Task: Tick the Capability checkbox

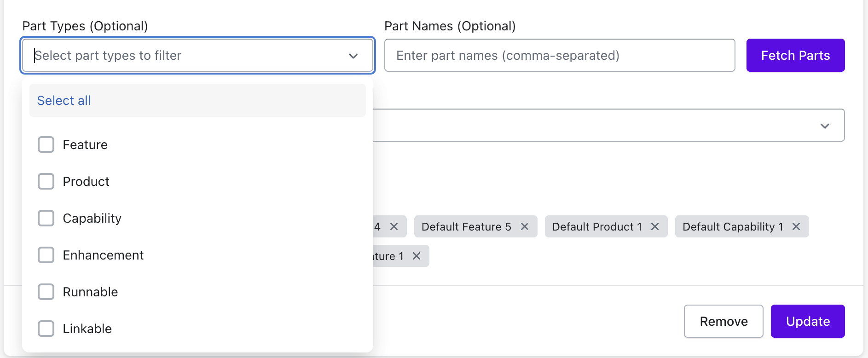Action: pyautogui.click(x=46, y=218)
